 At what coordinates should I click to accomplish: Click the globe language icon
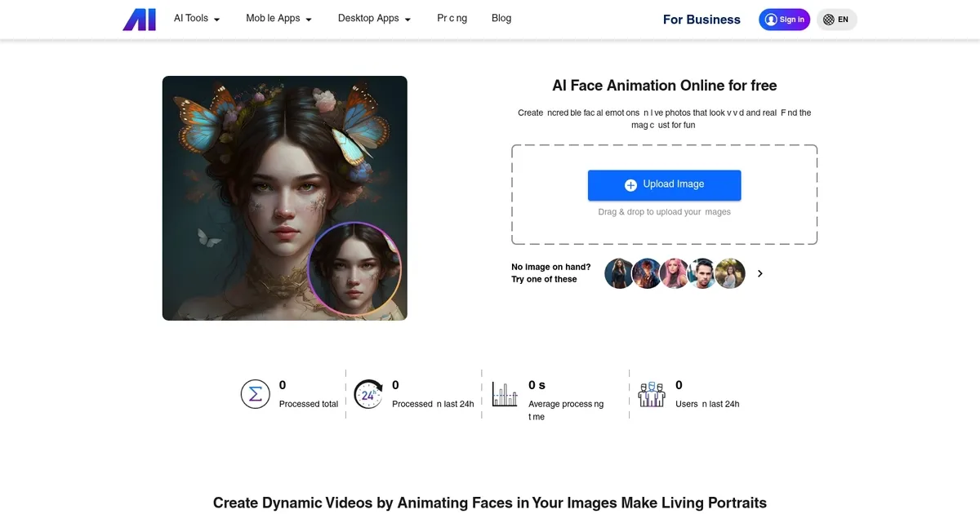tap(829, 20)
